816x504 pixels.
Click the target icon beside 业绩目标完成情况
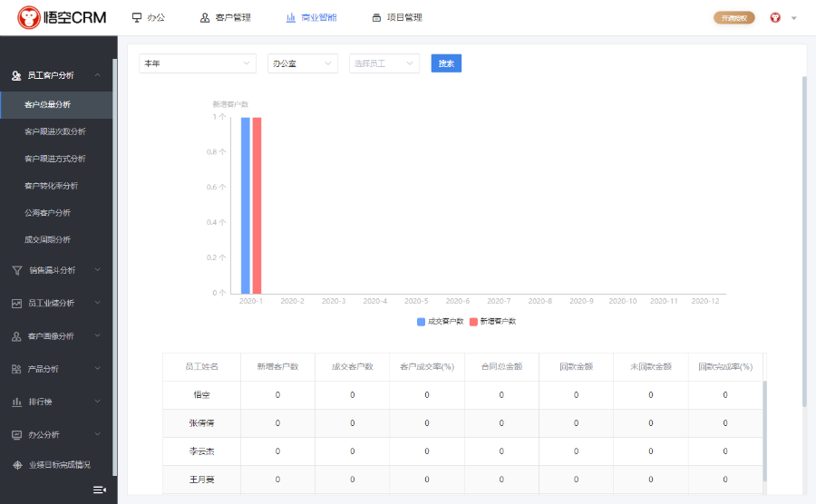[x=16, y=465]
